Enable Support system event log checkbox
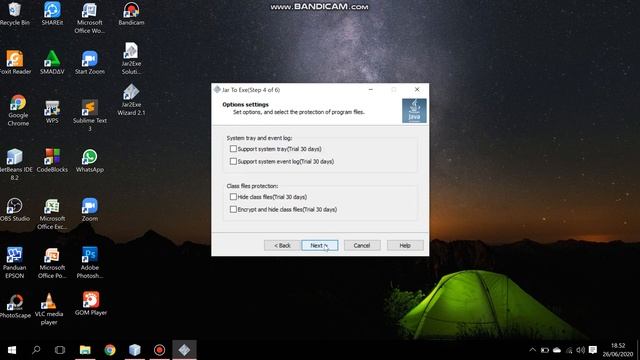Image resolution: width=640 pixels, height=360 pixels. coord(233,162)
